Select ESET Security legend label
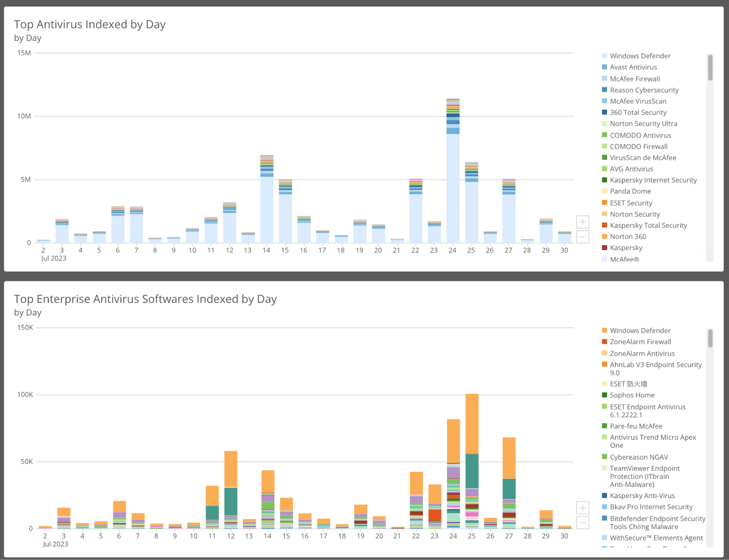 pos(631,203)
